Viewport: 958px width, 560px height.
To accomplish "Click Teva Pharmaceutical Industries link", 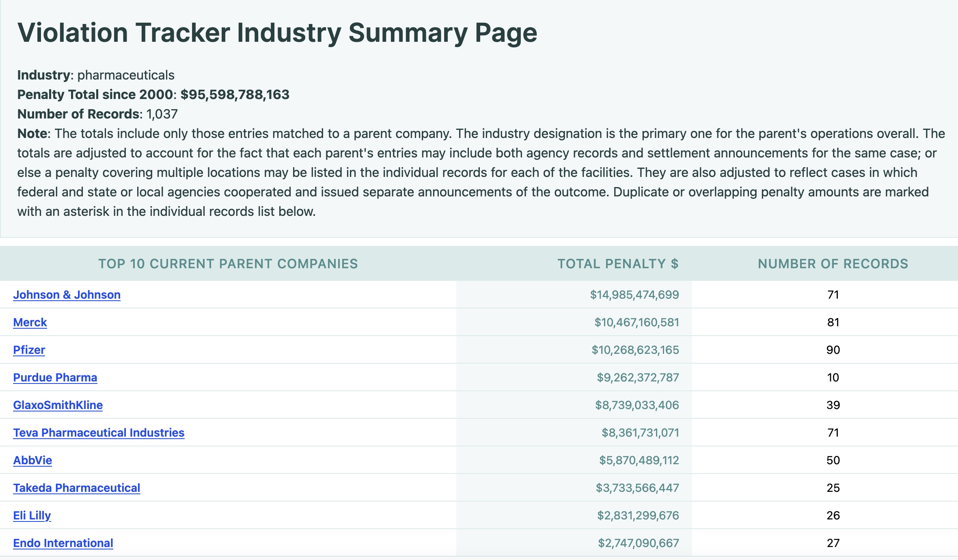I will (99, 433).
